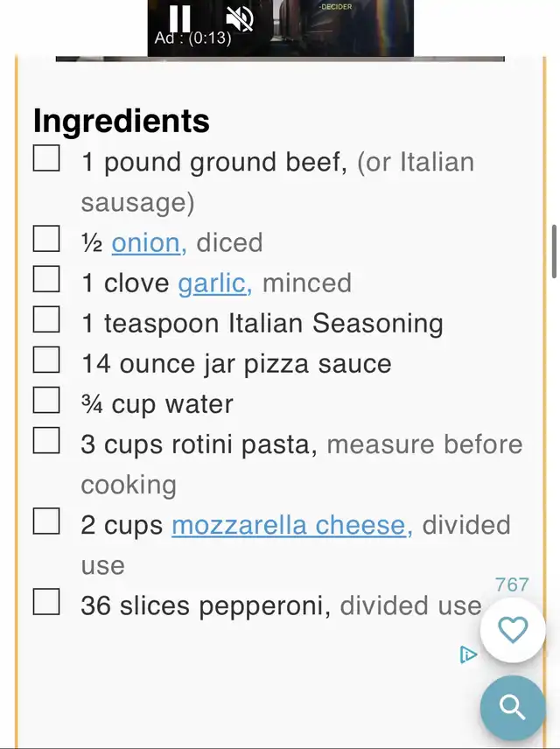Check the diced onion checkbox

[x=46, y=239]
